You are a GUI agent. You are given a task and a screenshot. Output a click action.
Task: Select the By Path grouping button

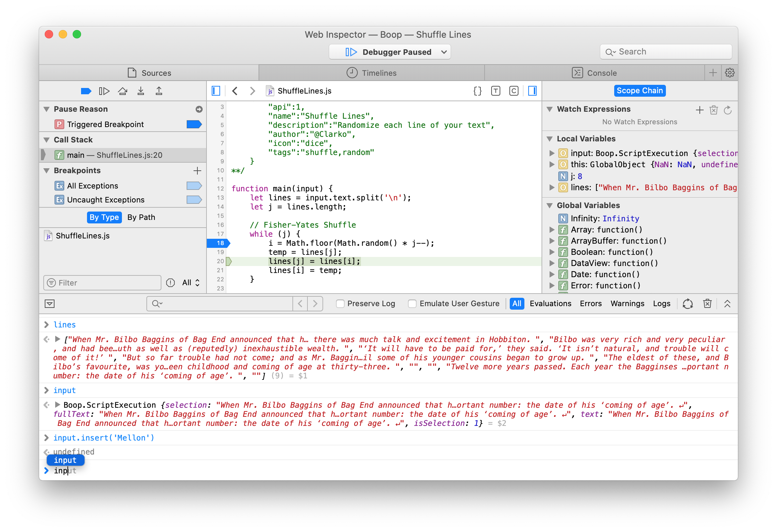coord(141,217)
